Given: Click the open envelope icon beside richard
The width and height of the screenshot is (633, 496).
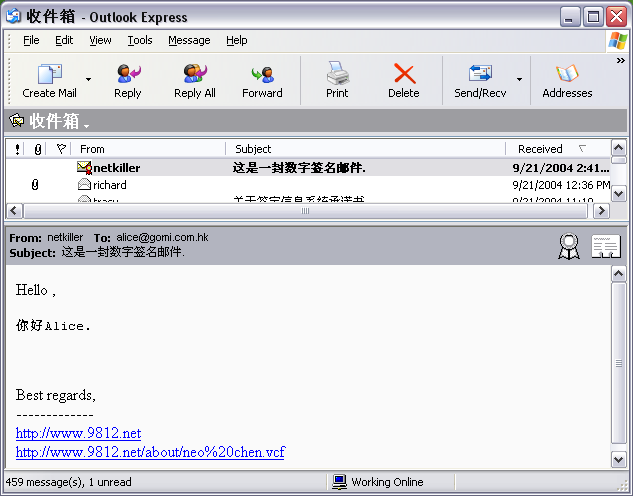Looking at the screenshot, I should [x=84, y=184].
